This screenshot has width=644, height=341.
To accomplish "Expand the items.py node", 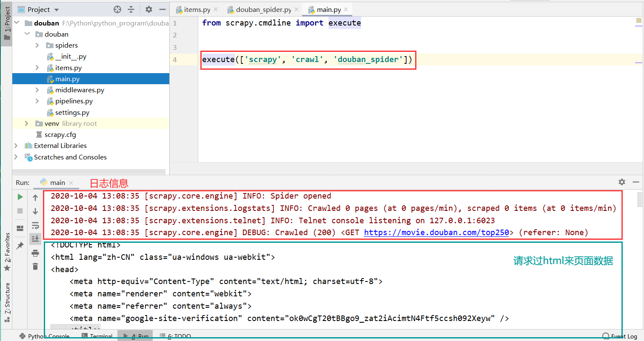I will [37, 68].
